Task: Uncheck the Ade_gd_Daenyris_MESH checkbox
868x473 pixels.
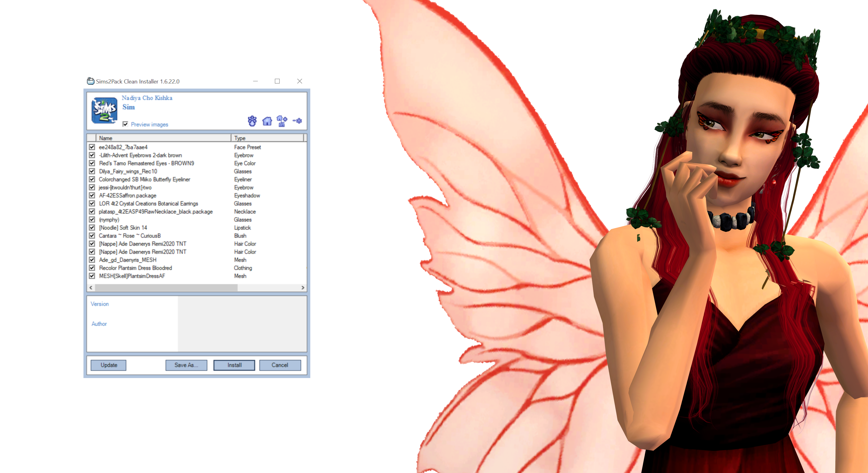Action: click(92, 260)
